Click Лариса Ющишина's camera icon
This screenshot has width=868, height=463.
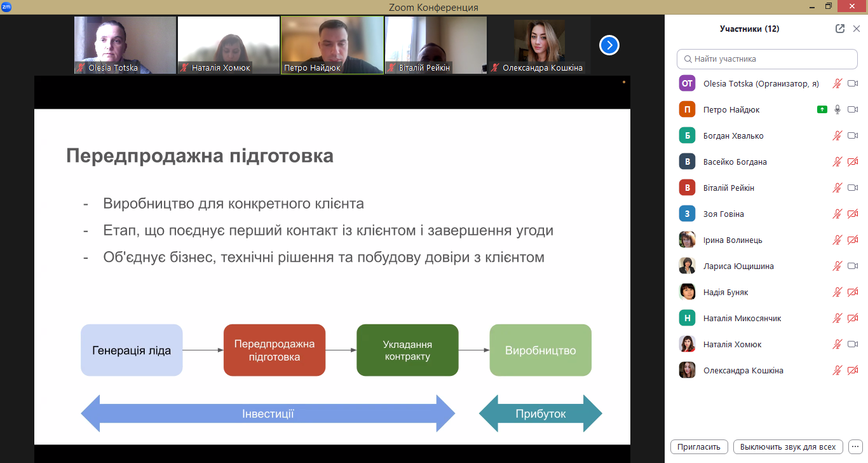tap(853, 266)
